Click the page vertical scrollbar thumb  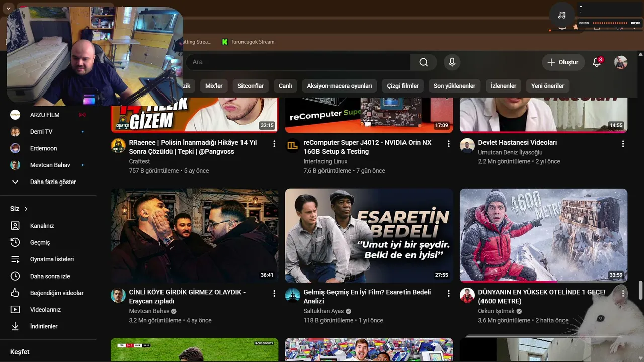tap(640, 290)
